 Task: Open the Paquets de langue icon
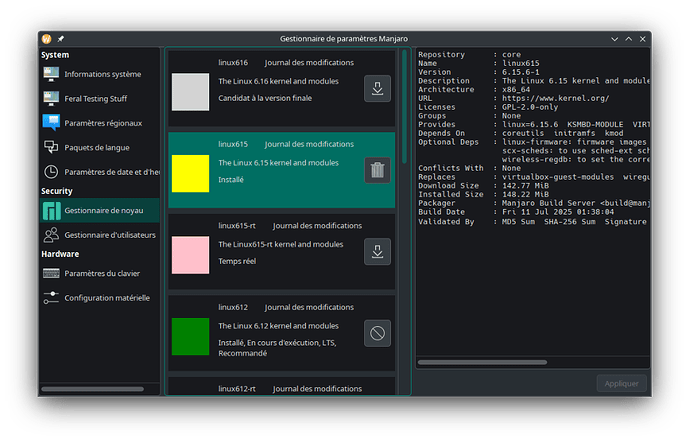51,147
